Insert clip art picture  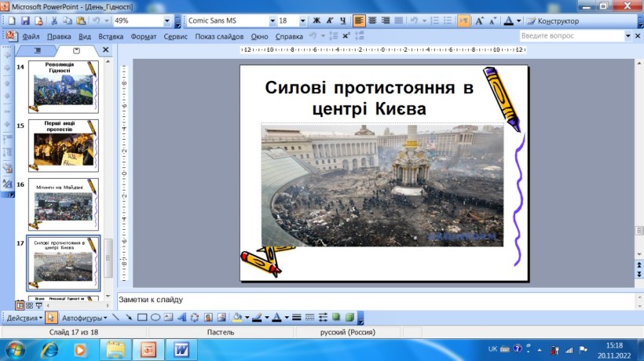(208, 318)
